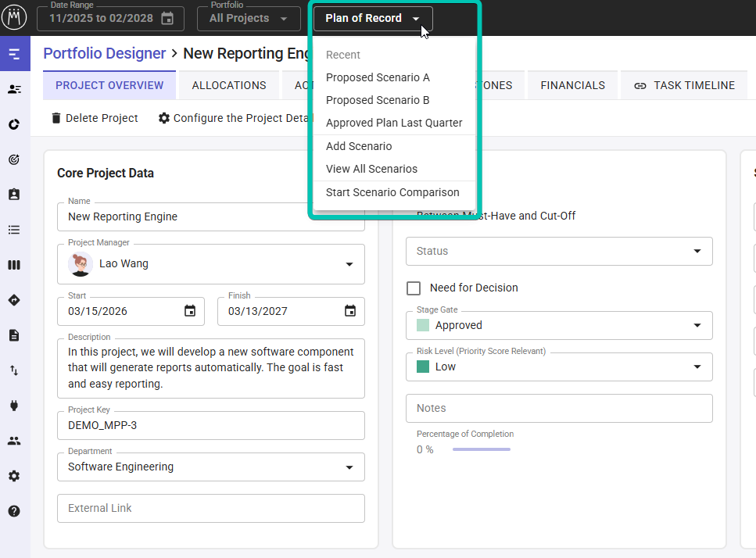The image size is (756, 558).
Task: Select Proposed Scenario B from menu
Action: [378, 100]
